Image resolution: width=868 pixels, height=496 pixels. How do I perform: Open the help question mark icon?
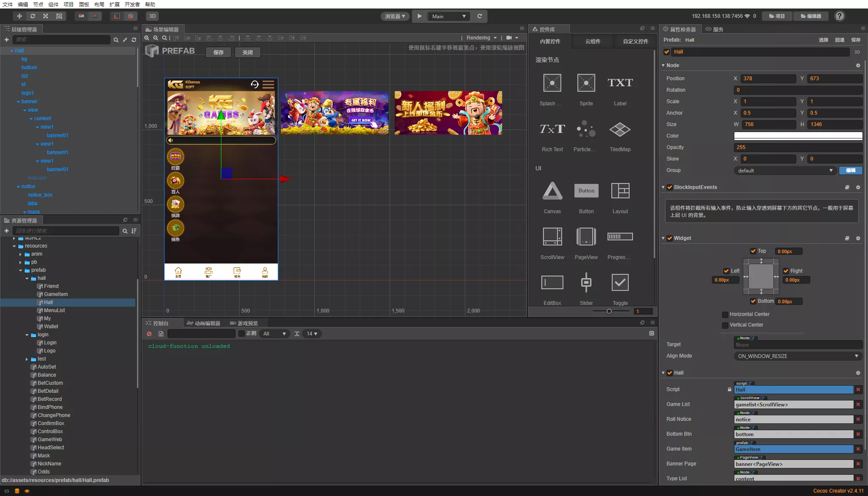point(839,16)
